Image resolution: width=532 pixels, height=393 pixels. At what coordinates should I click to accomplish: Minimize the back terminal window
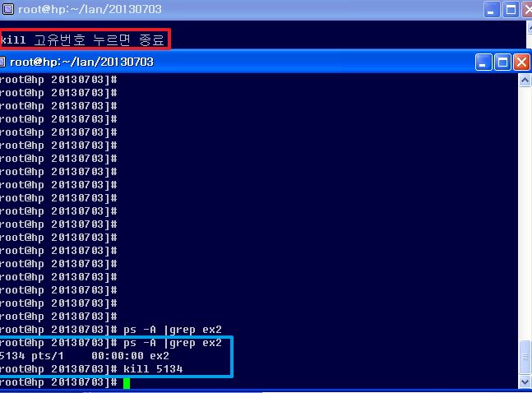click(x=491, y=10)
